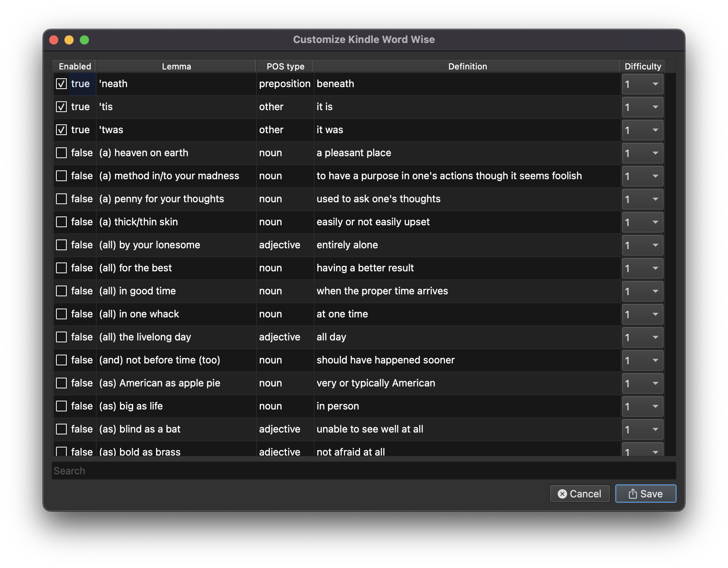Sort by the Difficulty column header
Image resolution: width=728 pixels, height=568 pixels.
(x=643, y=66)
